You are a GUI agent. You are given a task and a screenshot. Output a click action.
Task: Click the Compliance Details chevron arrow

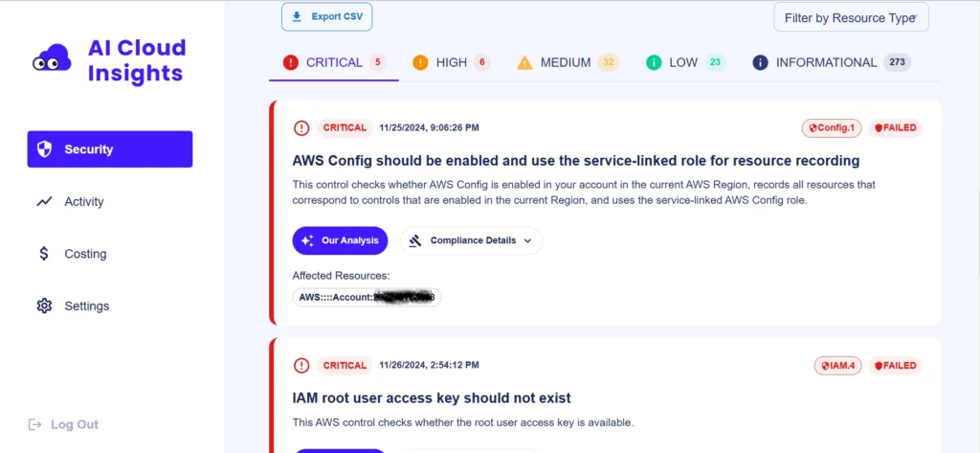click(x=527, y=240)
